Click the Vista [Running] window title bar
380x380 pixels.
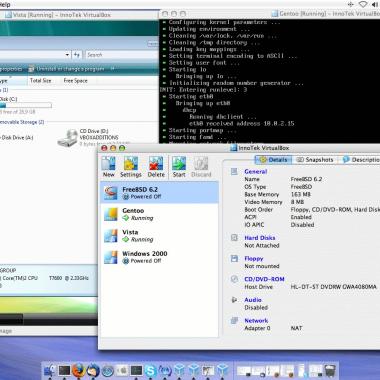(79, 15)
